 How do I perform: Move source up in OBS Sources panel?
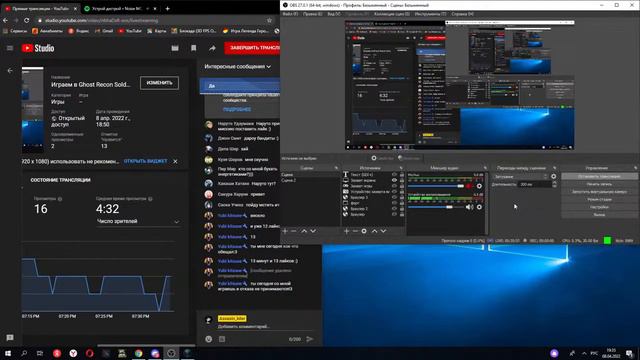pyautogui.click(x=374, y=231)
